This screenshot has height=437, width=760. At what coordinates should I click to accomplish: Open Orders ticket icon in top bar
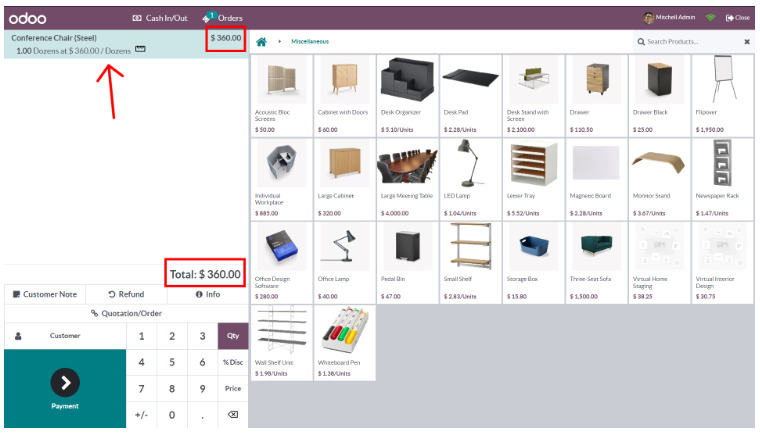pyautogui.click(x=209, y=17)
